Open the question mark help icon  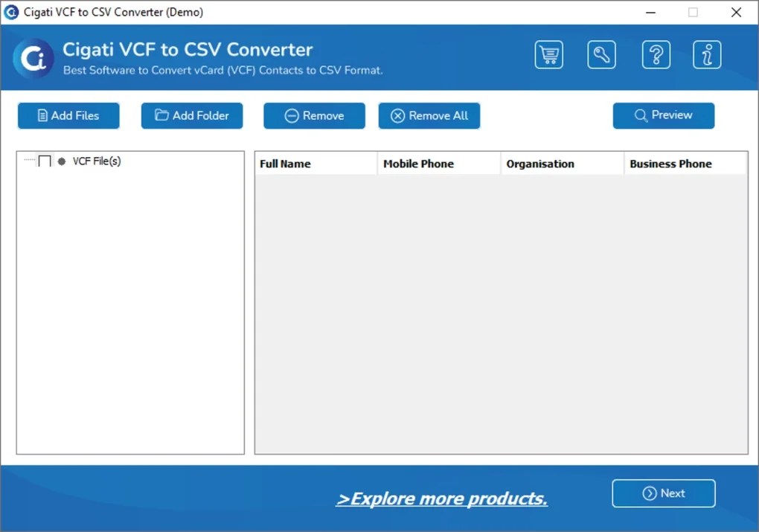pos(656,55)
